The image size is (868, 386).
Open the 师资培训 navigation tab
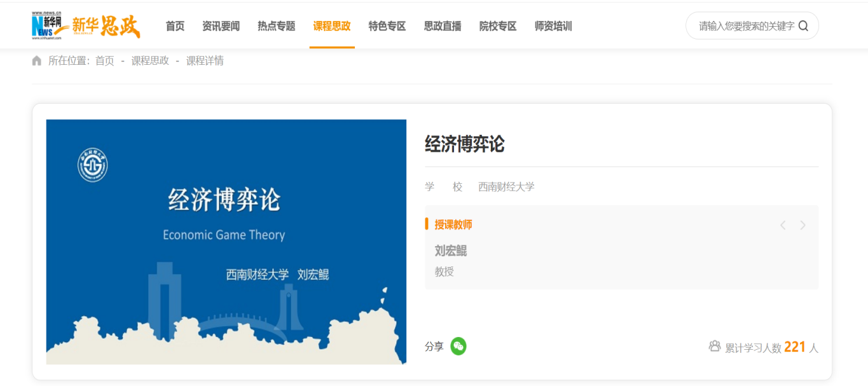click(553, 26)
